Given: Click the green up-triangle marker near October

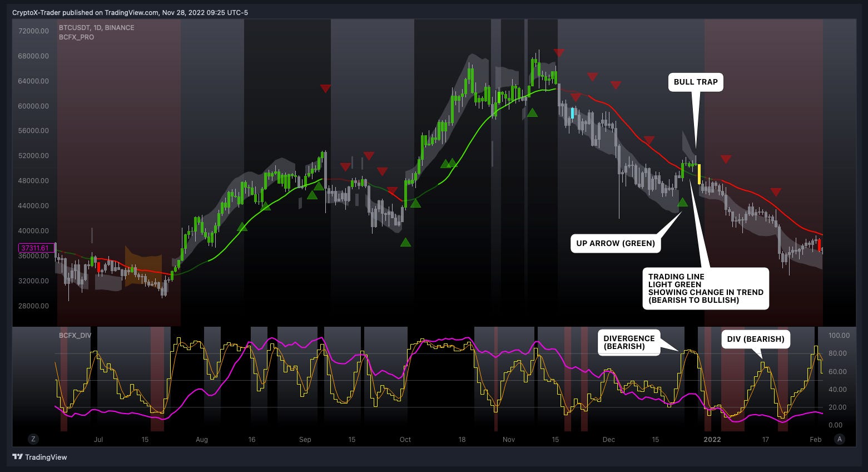Looking at the screenshot, I should 405,242.
